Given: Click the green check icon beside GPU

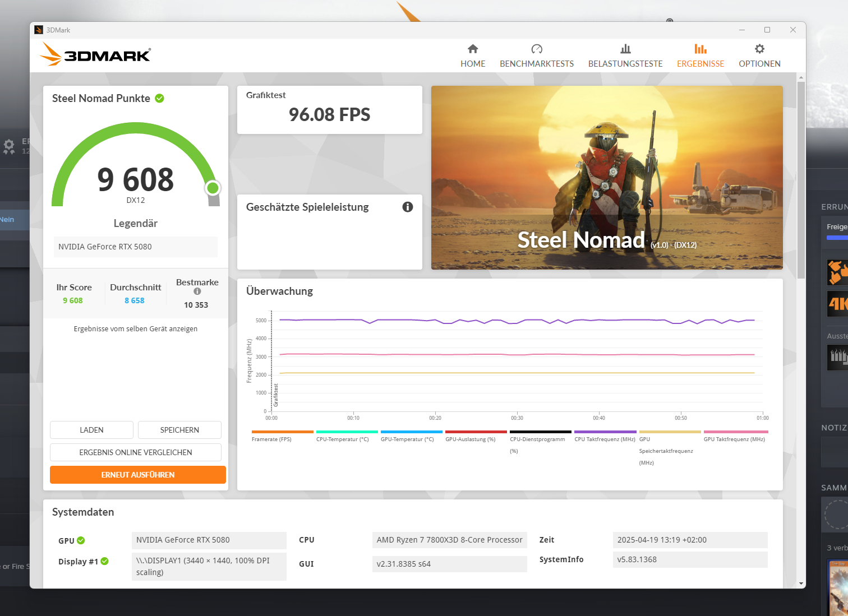Looking at the screenshot, I should coord(82,540).
